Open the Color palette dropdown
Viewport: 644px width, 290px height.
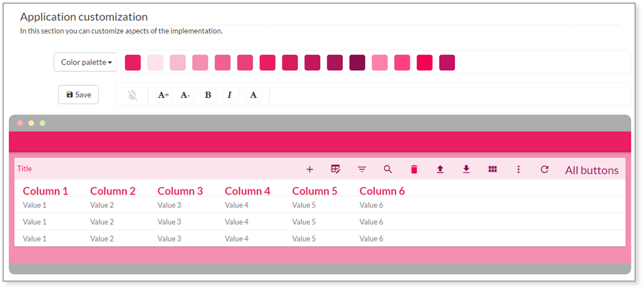pyautogui.click(x=85, y=63)
